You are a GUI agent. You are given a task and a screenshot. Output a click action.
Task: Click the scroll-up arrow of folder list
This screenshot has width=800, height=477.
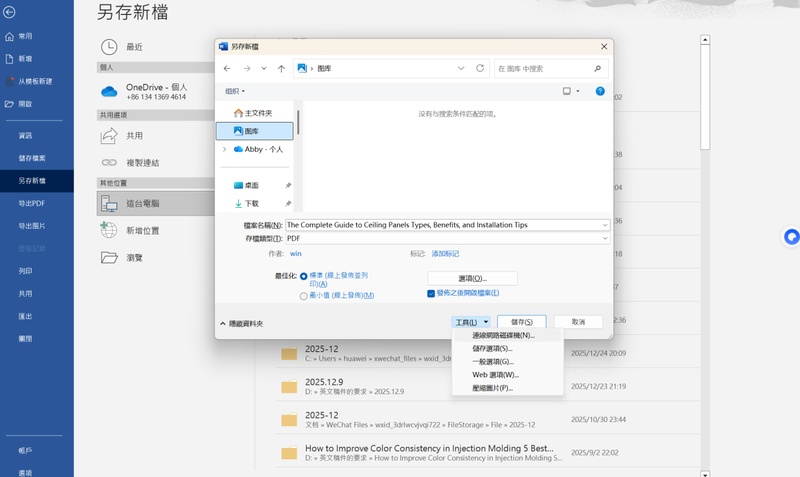(x=705, y=39)
